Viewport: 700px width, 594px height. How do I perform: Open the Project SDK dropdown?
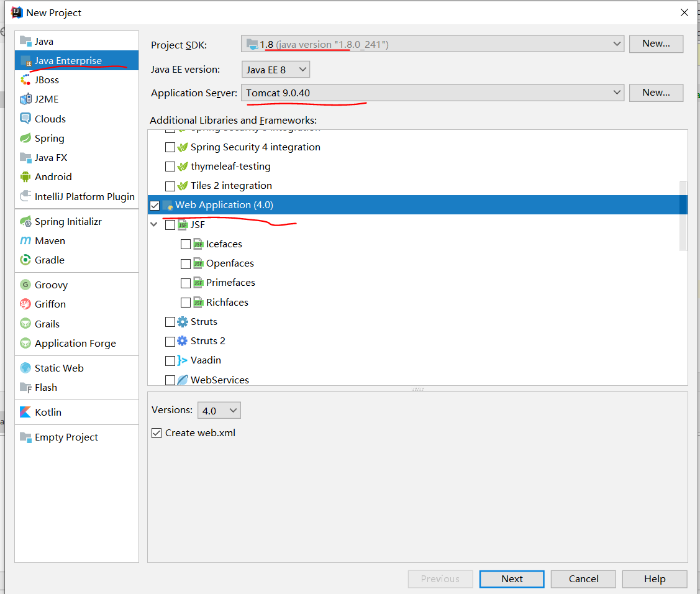[432, 44]
